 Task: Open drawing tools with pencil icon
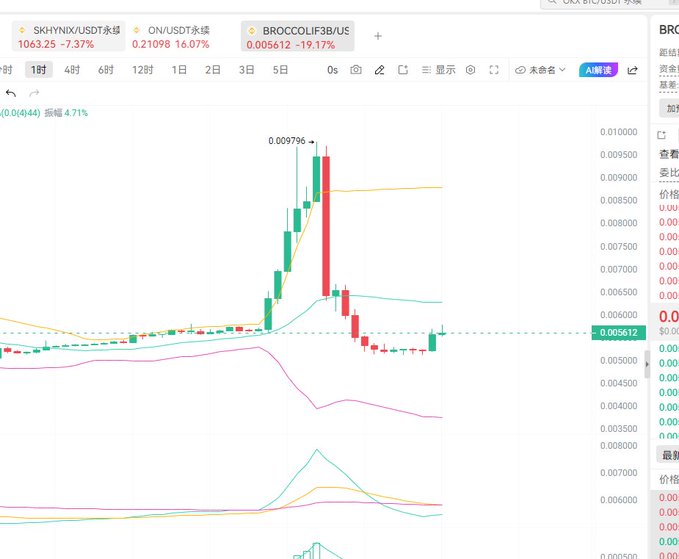379,70
